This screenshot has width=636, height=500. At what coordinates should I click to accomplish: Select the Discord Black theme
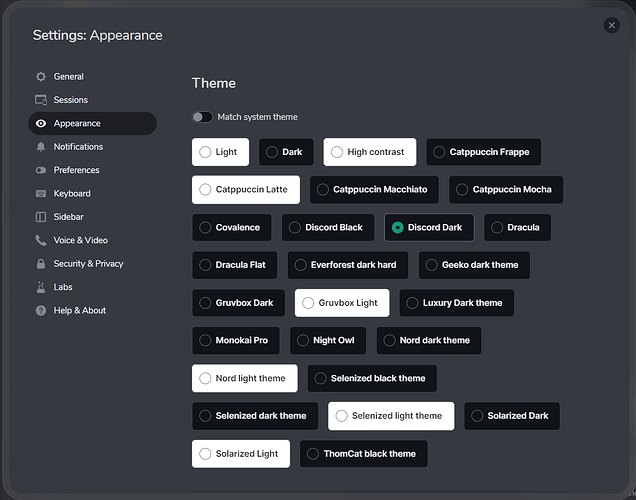[328, 227]
